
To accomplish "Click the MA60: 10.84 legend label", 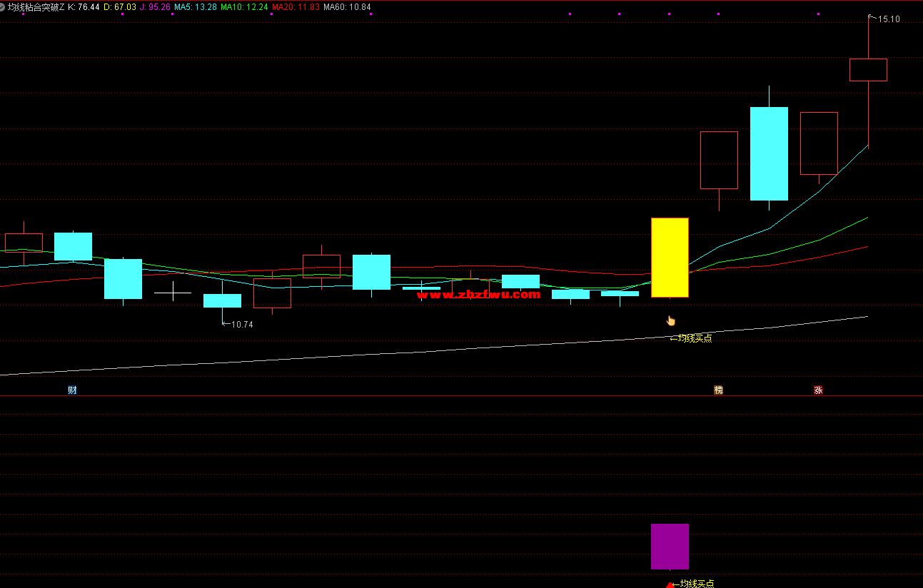I will coord(347,7).
